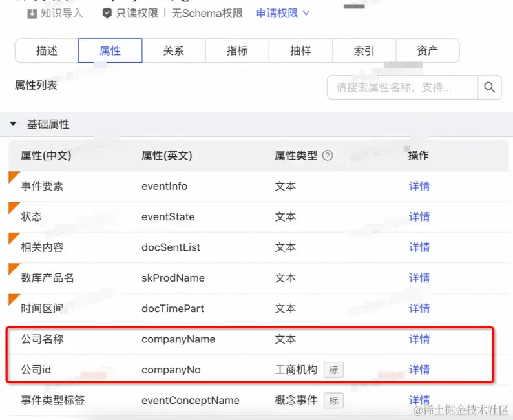Click the 事件要素 attribute name
Image resolution: width=513 pixels, height=420 pixels.
coord(42,186)
